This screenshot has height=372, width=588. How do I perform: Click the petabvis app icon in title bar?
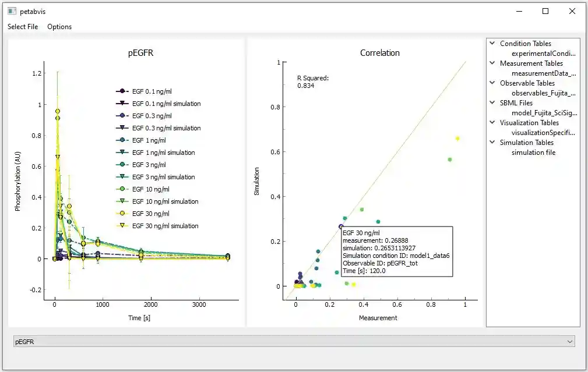(x=12, y=11)
